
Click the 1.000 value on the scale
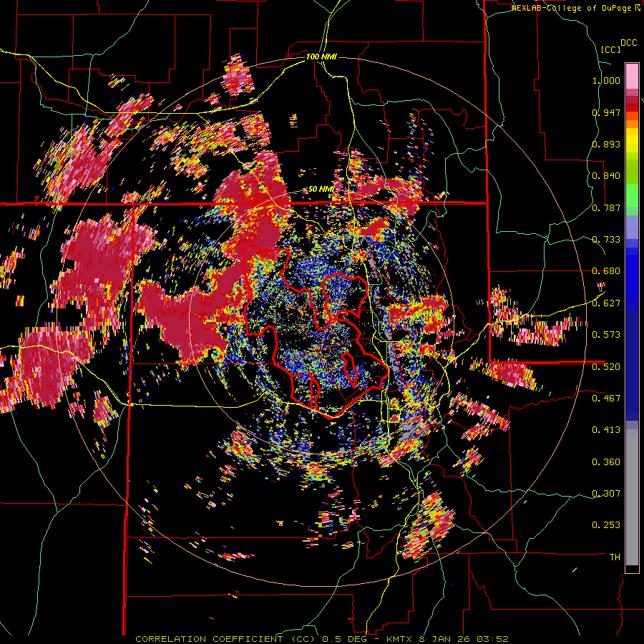606,80
